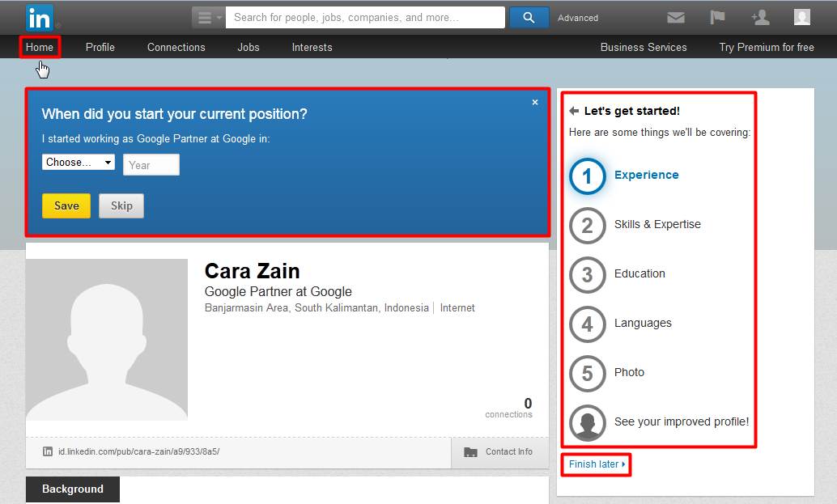Click Try Premium for free
Image resolution: width=837 pixels, height=504 pixels.
click(767, 48)
